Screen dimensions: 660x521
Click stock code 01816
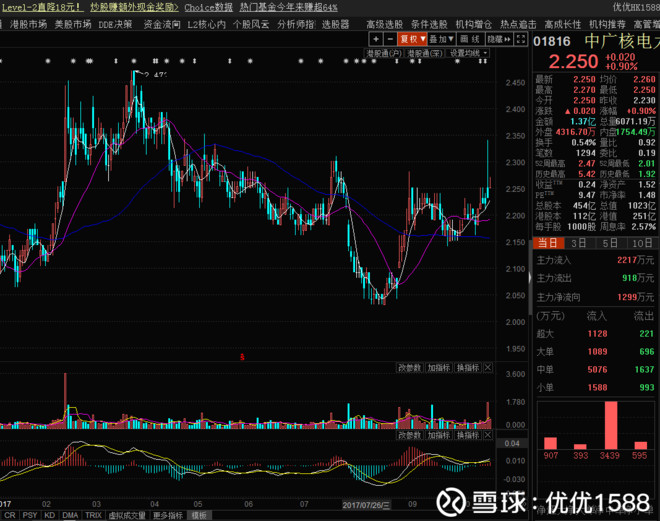pos(552,41)
